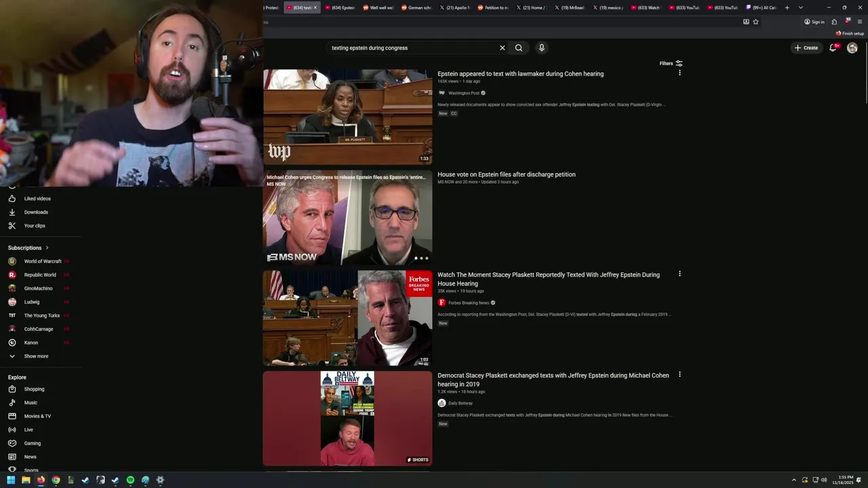Switch to the 'Well well well' tab
Viewport: 868px width, 488px height.
379,7
